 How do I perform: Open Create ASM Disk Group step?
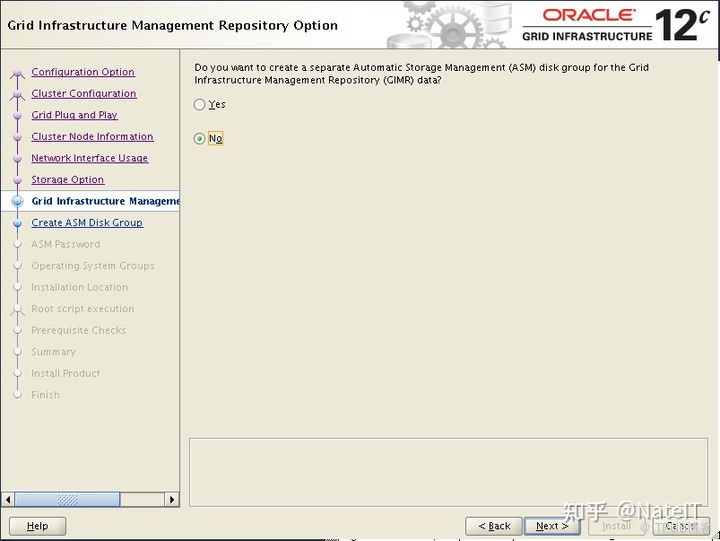tap(87, 223)
